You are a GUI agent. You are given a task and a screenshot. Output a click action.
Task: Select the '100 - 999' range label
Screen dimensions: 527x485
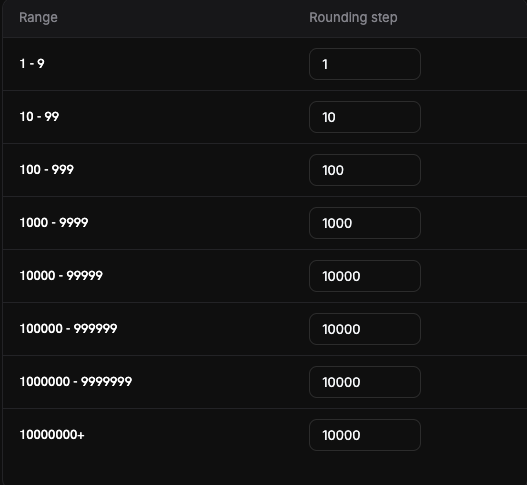[x=47, y=169]
